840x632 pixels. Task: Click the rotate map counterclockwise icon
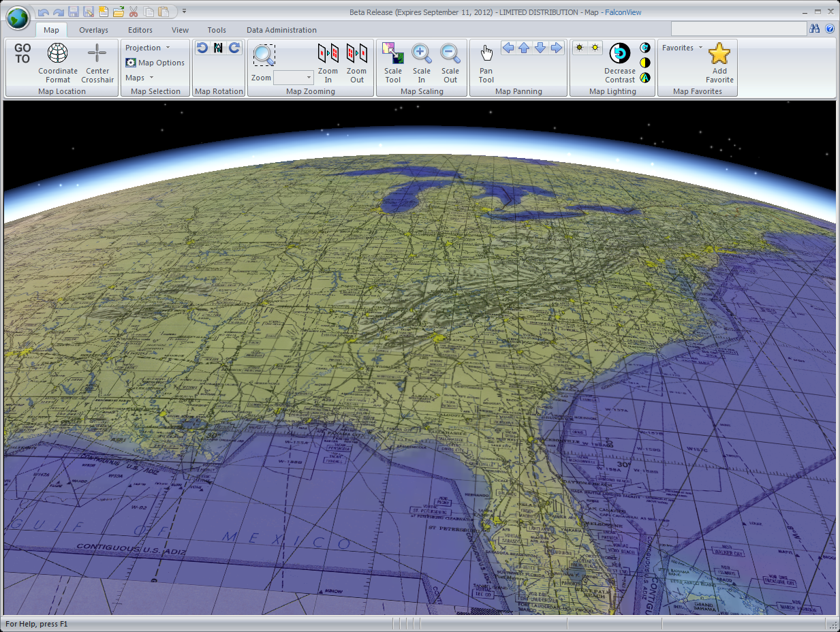(202, 47)
